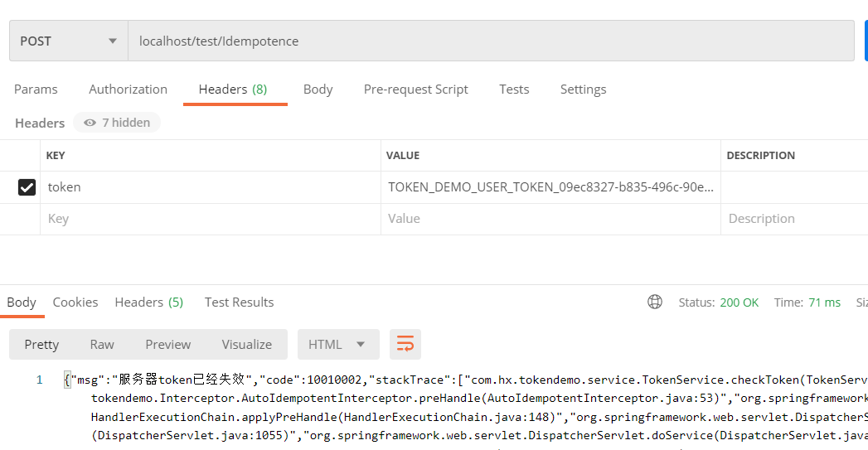View the Test Results tab
868x450 pixels.
coord(239,302)
